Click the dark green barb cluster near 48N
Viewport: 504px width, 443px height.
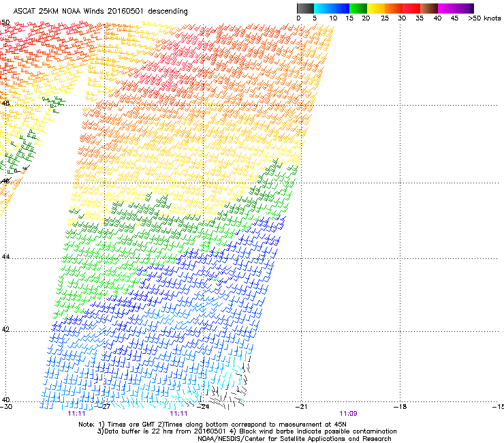(54, 104)
